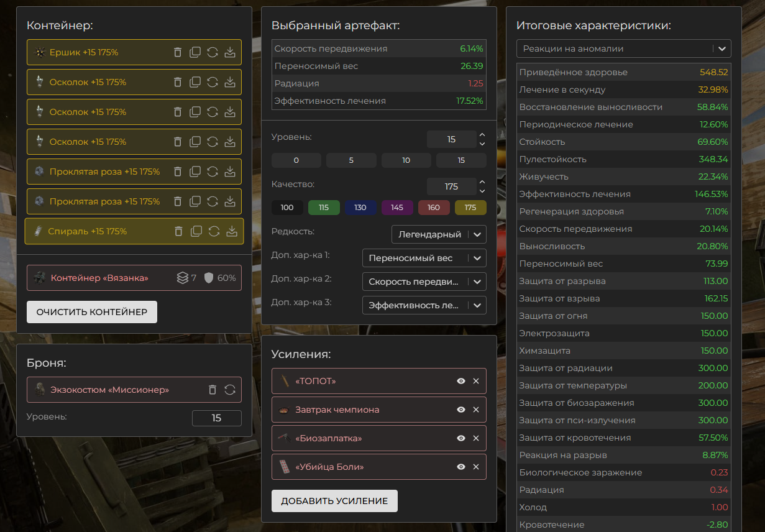The image size is (765, 532).
Task: Hide the «Биозаплатка» boost effect
Action: click(x=461, y=438)
